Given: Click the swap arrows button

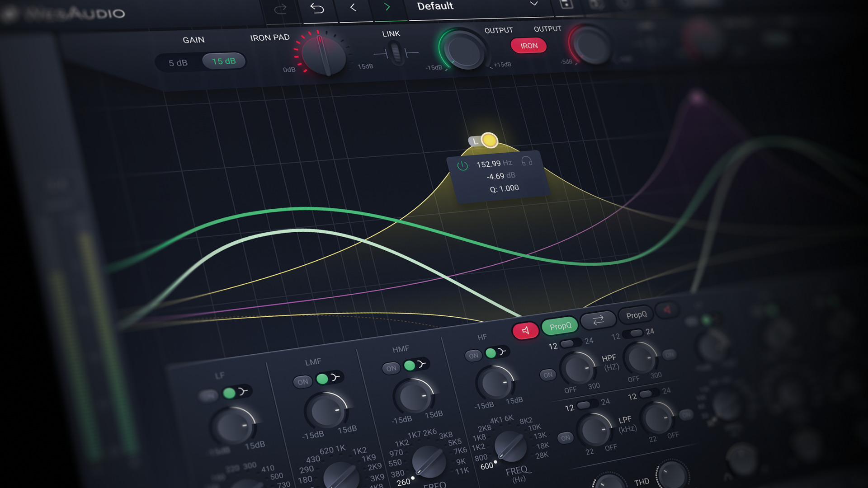Looking at the screenshot, I should click(598, 320).
